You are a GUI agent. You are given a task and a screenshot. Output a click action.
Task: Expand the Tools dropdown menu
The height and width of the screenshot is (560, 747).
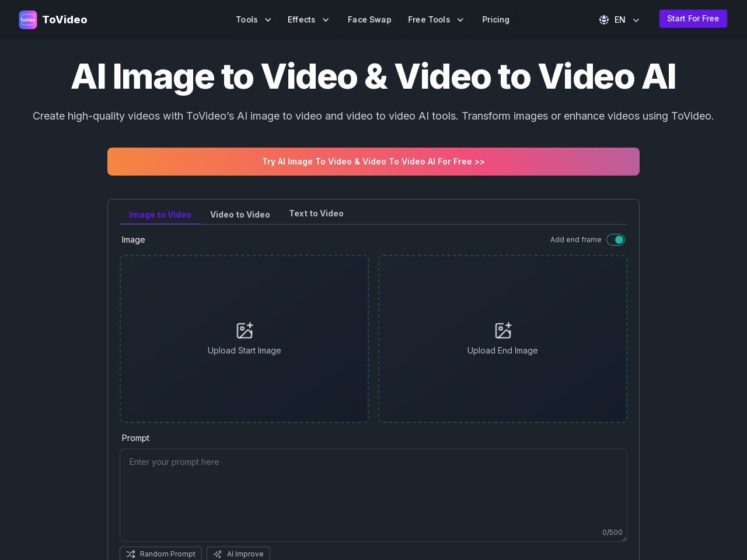[253, 20]
